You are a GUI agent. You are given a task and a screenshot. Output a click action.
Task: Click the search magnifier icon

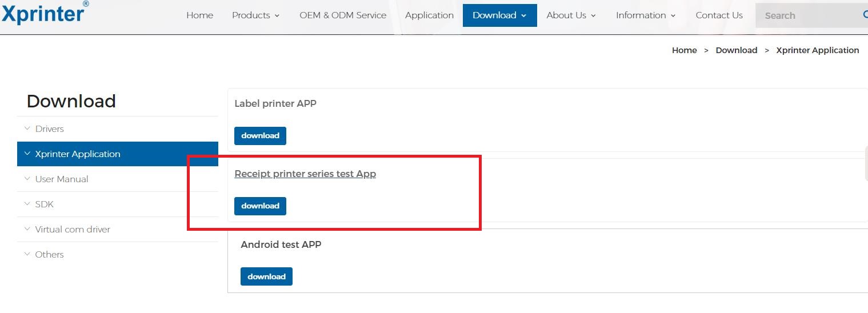click(x=865, y=15)
